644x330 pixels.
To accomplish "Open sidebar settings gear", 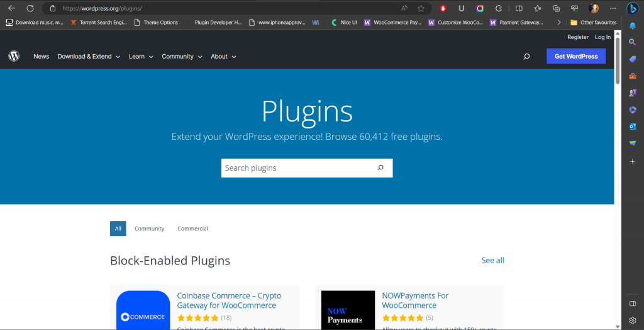I will (633, 320).
